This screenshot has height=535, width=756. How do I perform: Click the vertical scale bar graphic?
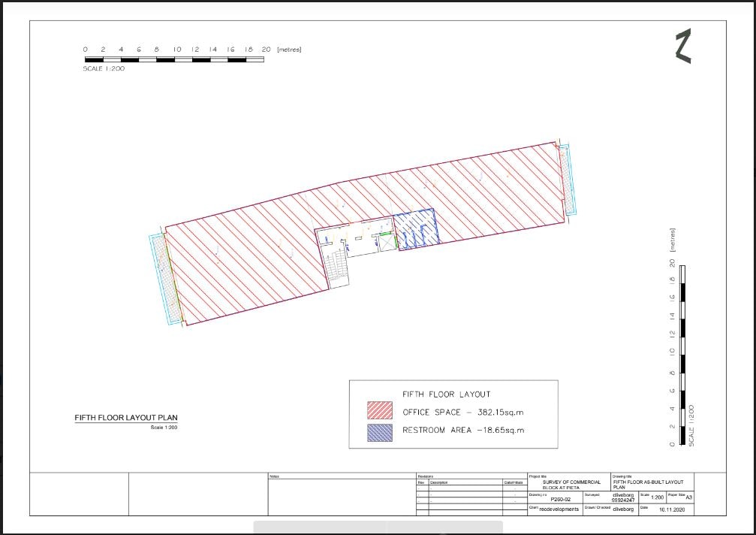coord(682,355)
